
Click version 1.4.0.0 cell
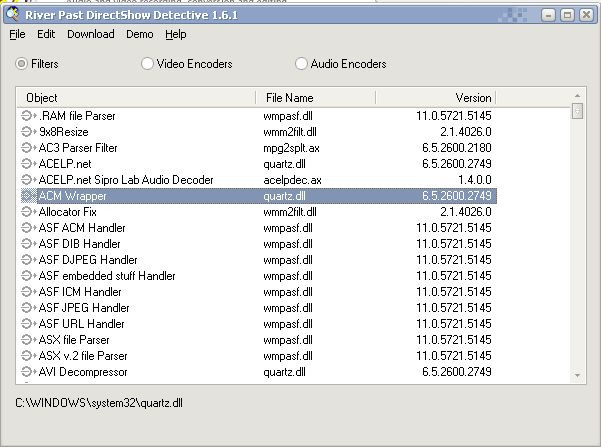point(475,180)
